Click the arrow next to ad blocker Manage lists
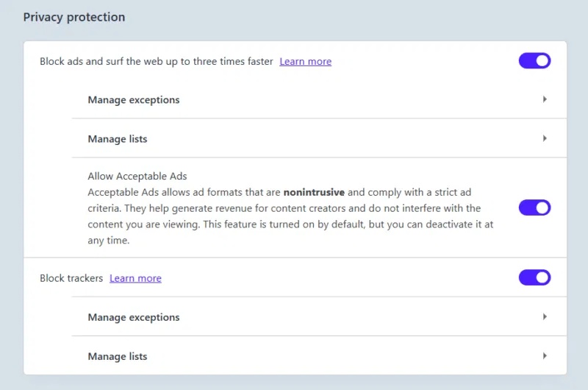 pos(545,138)
